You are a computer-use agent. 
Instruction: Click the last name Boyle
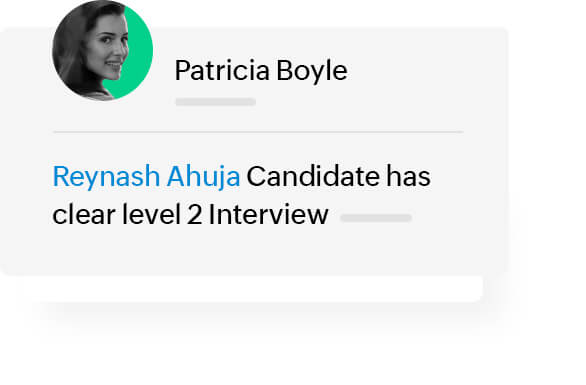[x=312, y=71]
